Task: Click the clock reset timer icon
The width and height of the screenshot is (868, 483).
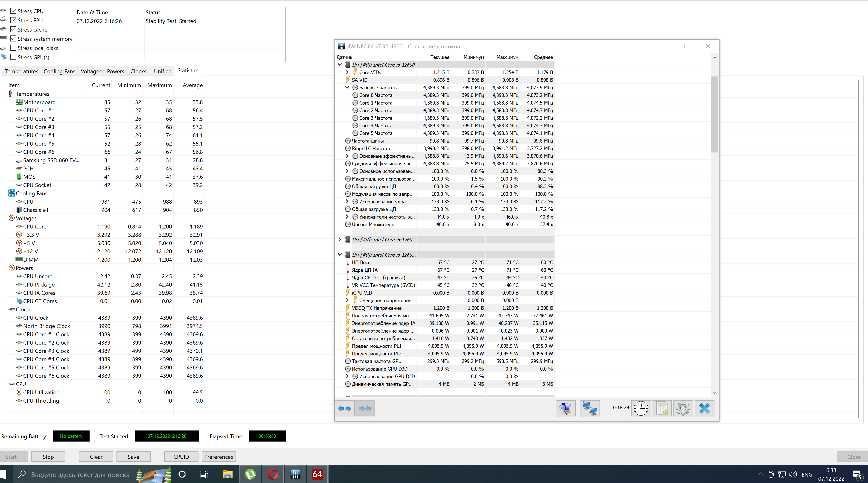Action: 641,409
